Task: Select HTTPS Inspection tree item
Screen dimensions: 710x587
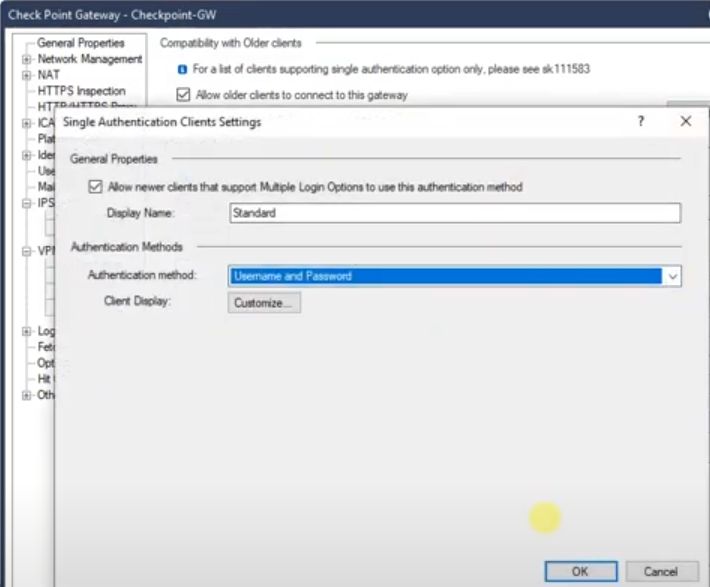Action: [x=82, y=91]
